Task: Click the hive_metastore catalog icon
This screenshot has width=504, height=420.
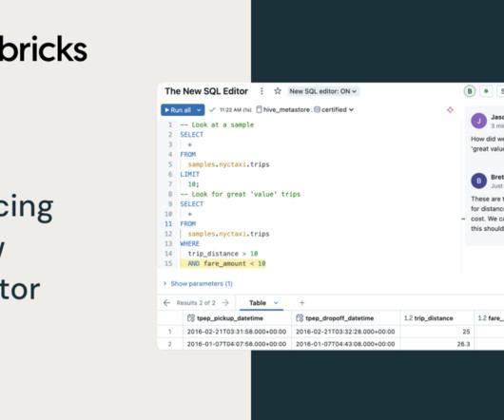Action: [259, 109]
